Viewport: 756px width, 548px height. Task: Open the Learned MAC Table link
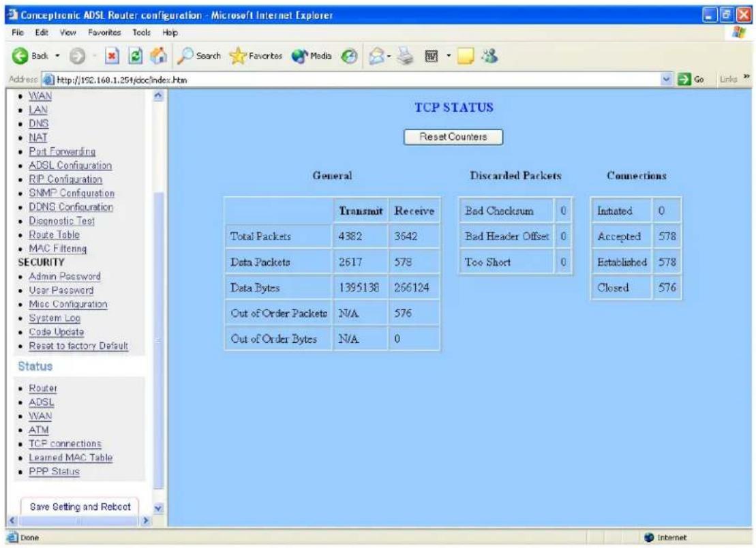[70, 458]
